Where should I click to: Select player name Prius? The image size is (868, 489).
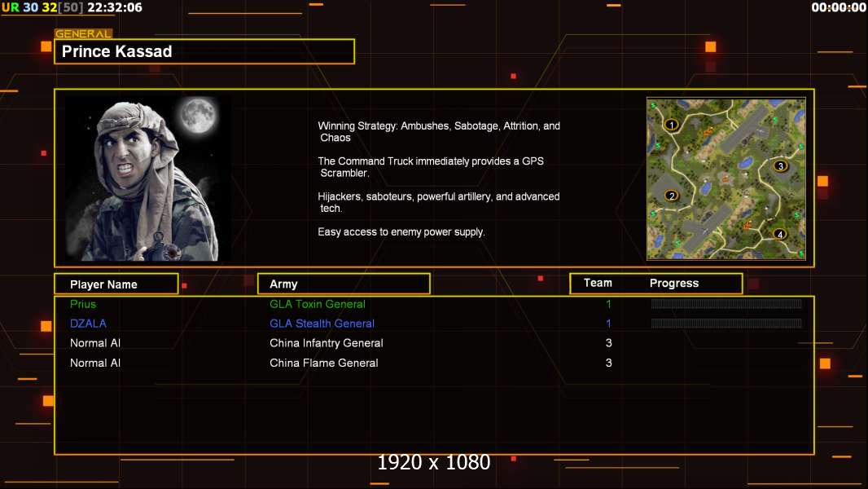pos(83,304)
